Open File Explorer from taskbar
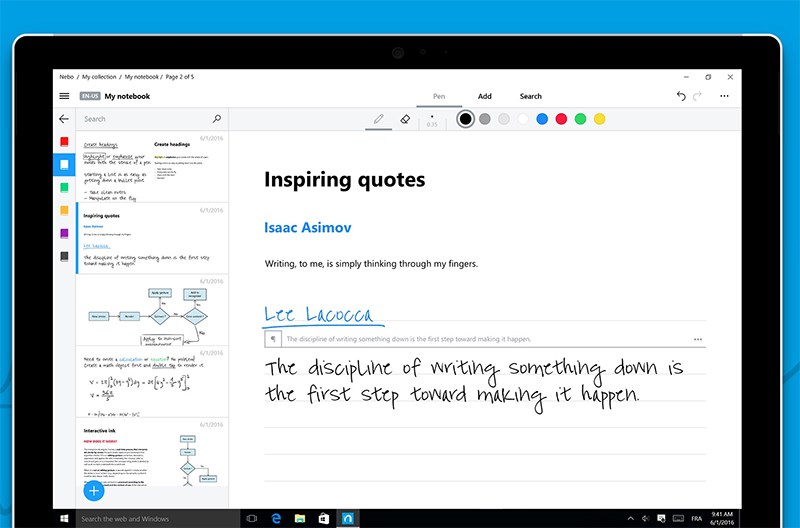Image resolution: width=800 pixels, height=528 pixels. [x=300, y=518]
